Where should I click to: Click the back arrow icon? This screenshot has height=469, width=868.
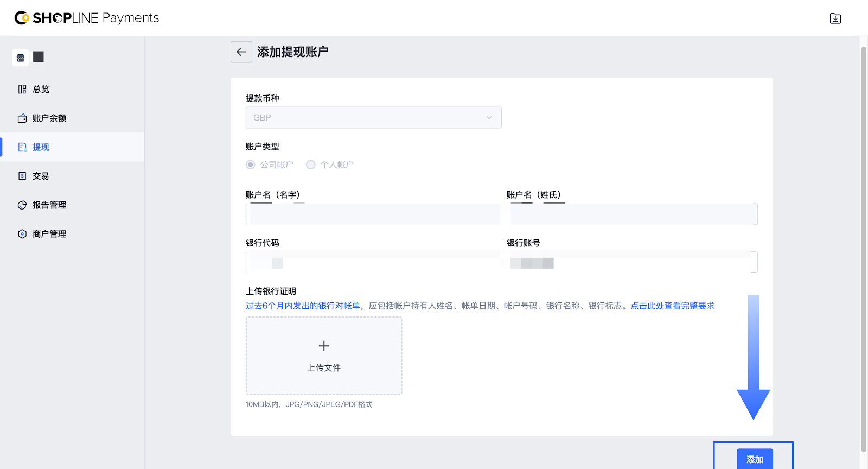[x=241, y=52]
